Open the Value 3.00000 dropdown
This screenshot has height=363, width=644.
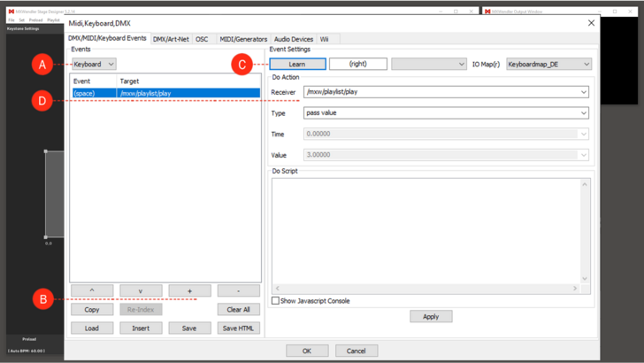(583, 155)
